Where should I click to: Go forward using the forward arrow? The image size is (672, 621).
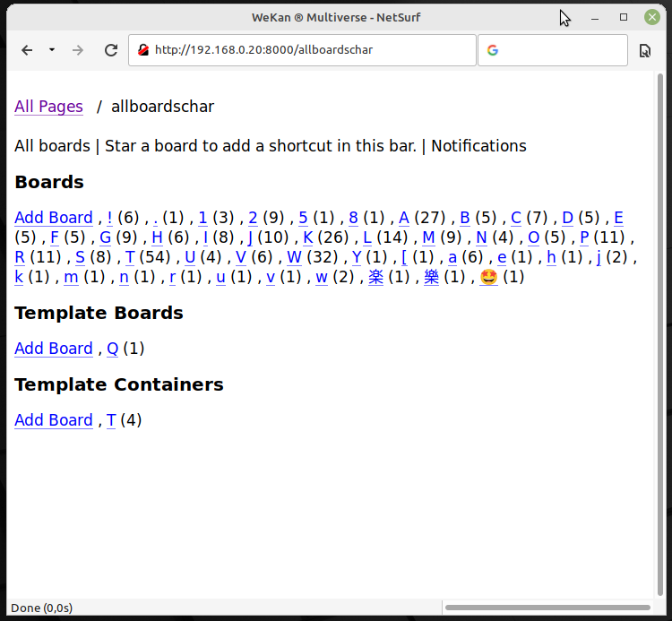click(x=78, y=50)
